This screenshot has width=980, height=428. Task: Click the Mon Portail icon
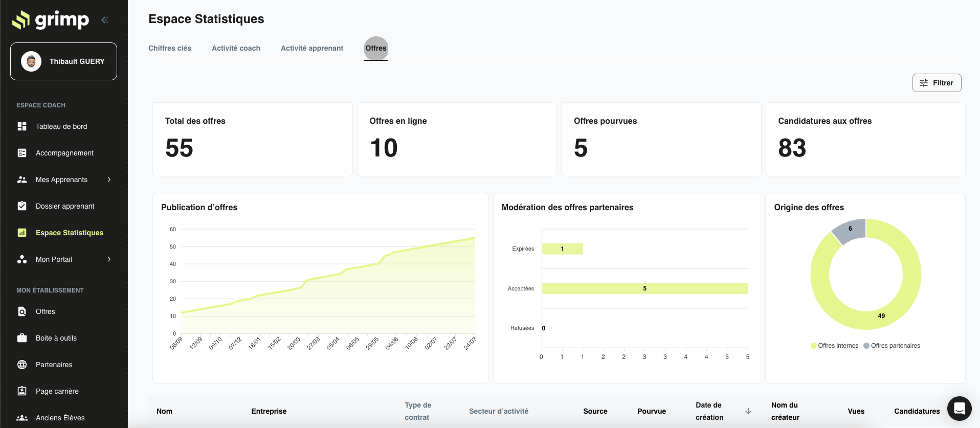click(x=22, y=259)
